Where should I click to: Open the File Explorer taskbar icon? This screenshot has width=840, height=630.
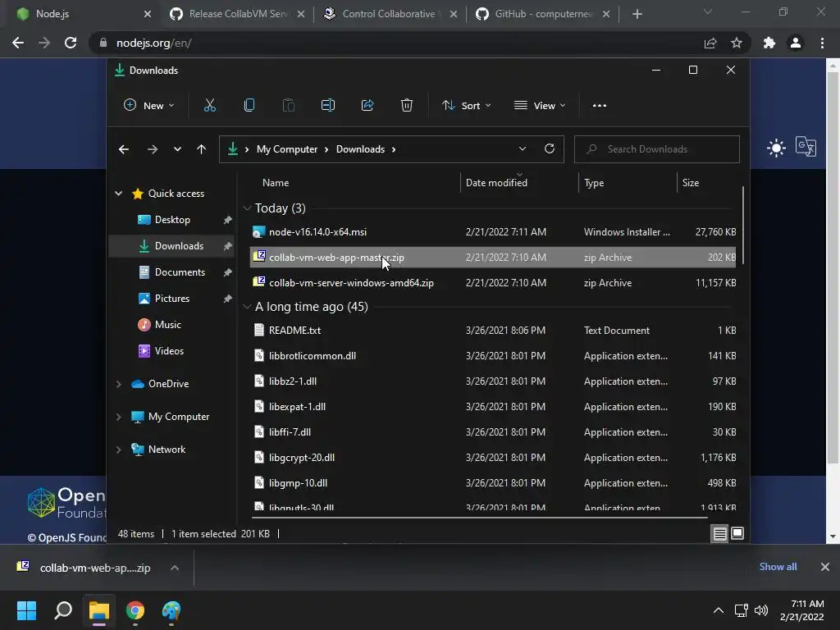coord(99,610)
